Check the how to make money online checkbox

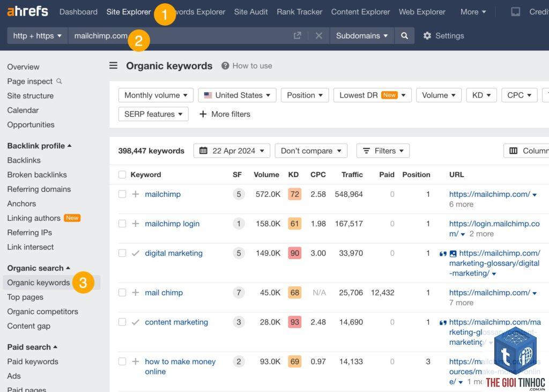(x=122, y=361)
